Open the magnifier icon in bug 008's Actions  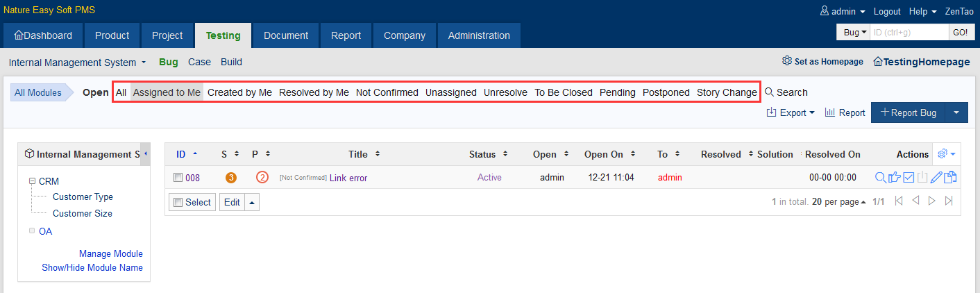(x=881, y=177)
